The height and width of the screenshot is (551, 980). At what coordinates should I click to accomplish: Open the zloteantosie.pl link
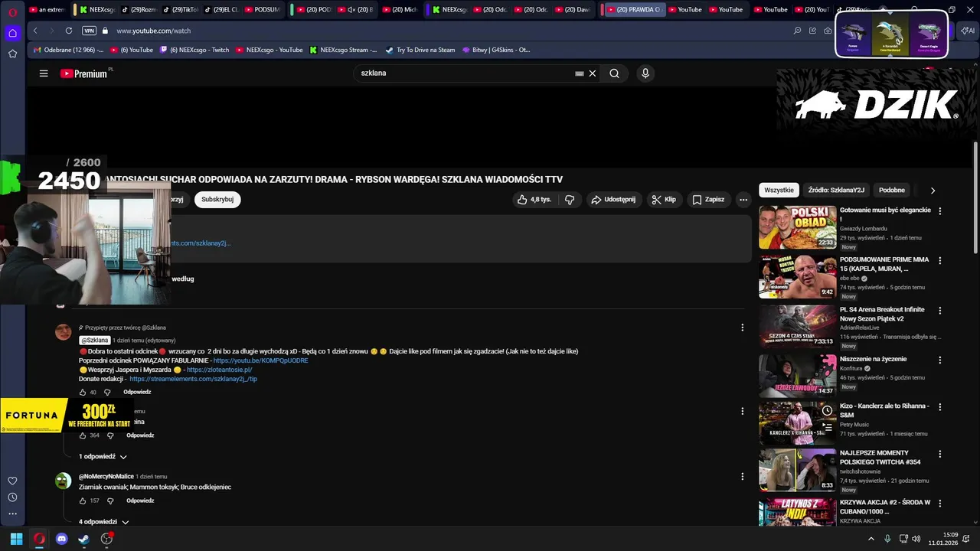pyautogui.click(x=219, y=370)
